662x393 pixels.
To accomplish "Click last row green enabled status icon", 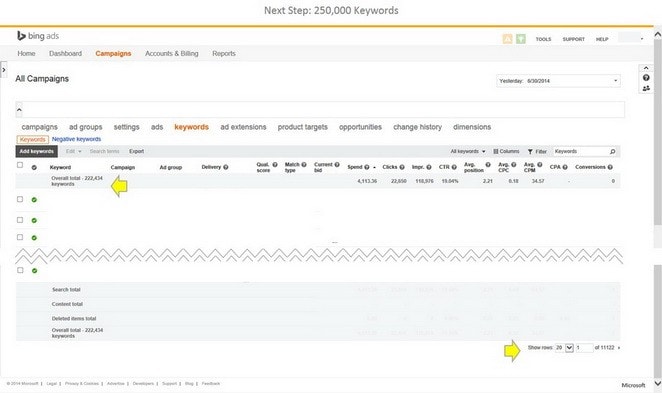I will coord(34,271).
